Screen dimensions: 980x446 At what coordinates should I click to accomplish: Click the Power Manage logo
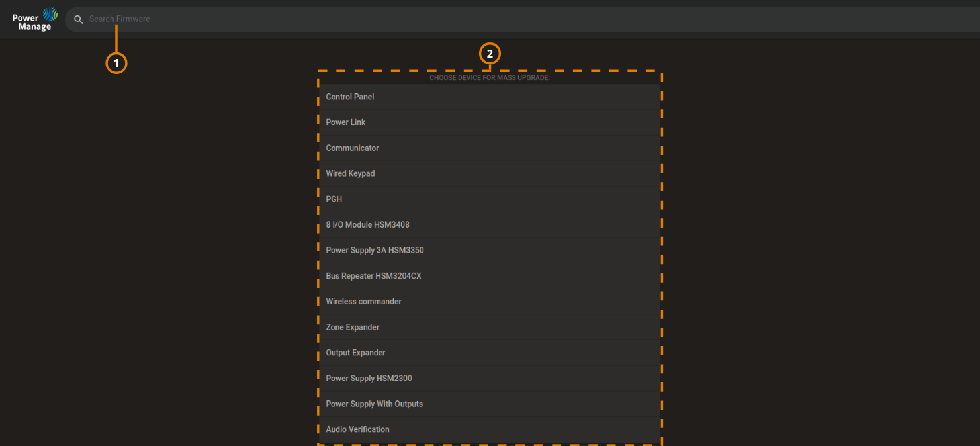pyautogui.click(x=32, y=19)
